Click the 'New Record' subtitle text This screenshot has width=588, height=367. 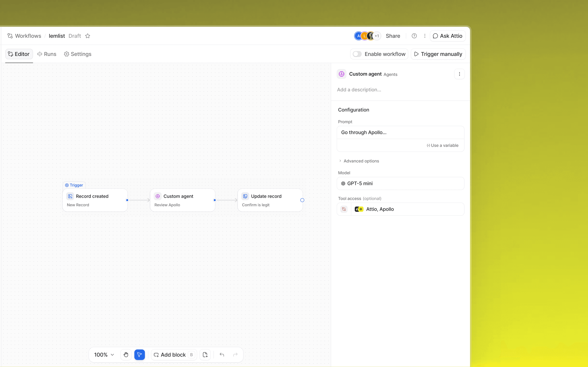click(78, 205)
